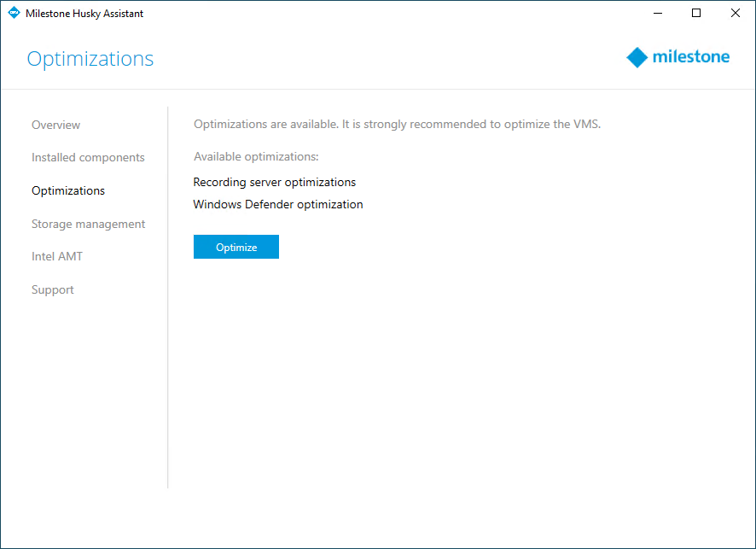756x549 pixels.
Task: Click the Available optimizations label
Action: coord(256,157)
